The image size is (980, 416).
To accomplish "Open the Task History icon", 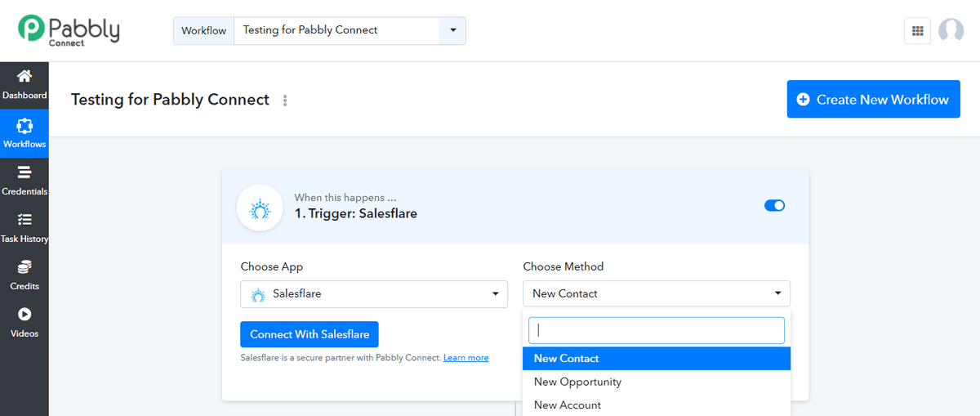I will click(x=24, y=220).
